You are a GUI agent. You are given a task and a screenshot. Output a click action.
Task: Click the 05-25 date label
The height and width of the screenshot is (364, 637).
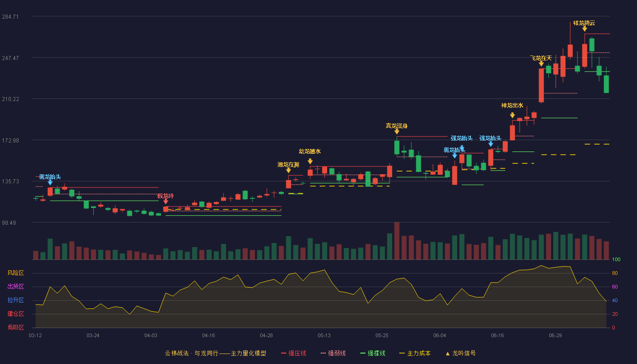[x=382, y=335]
